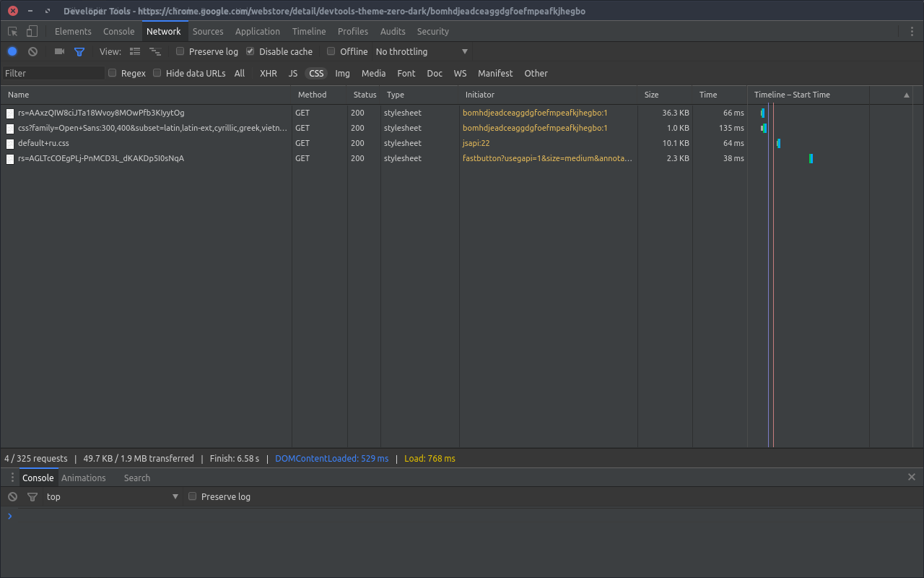Viewport: 924px width, 578px height.
Task: Filter requests by JS
Action: point(293,73)
